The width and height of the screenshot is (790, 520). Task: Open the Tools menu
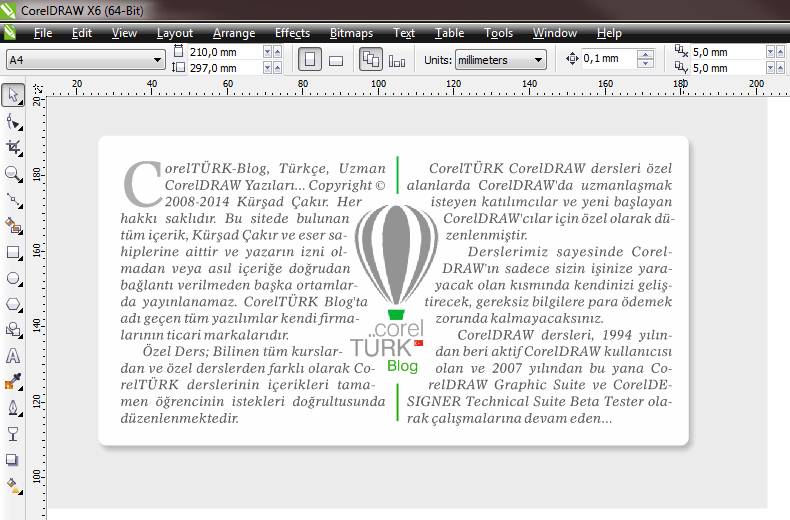498,33
